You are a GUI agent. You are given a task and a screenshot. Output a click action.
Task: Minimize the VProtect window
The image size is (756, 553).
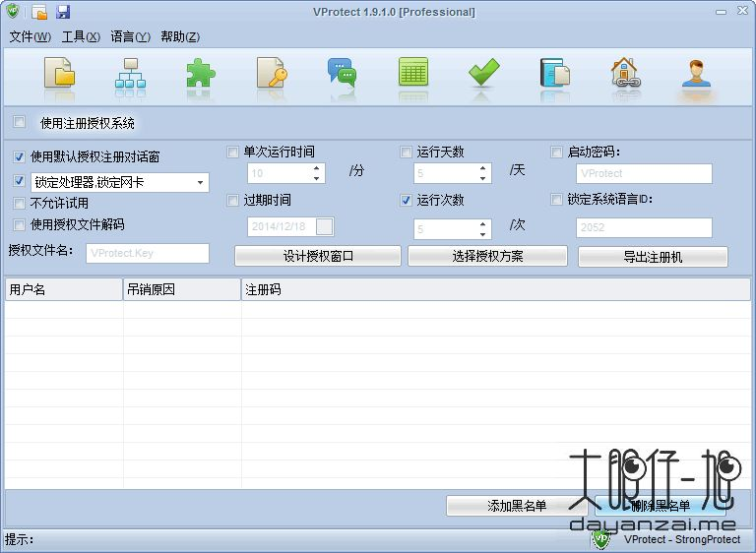pos(721,12)
